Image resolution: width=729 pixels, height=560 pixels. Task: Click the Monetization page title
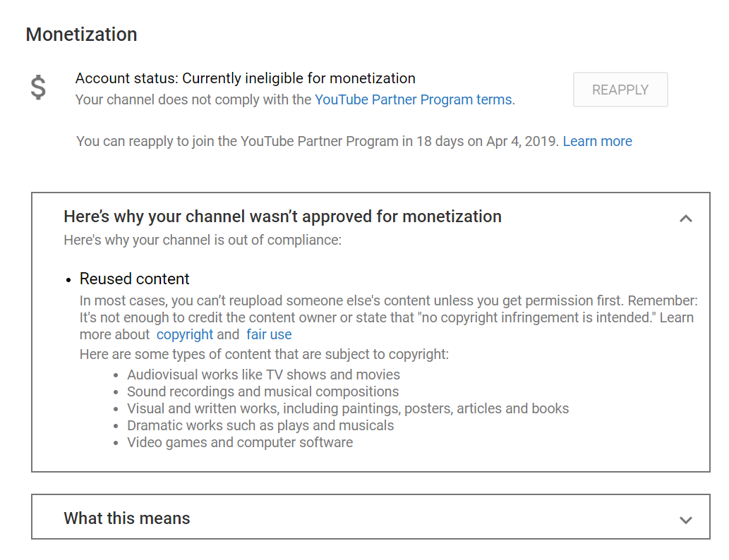pyautogui.click(x=81, y=35)
